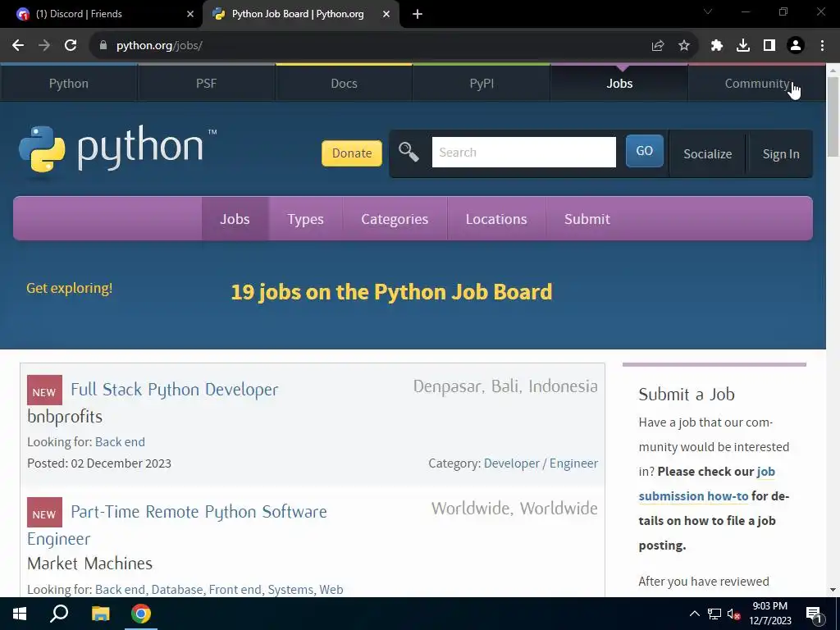Click the Database link under Market Machines

[x=177, y=589]
